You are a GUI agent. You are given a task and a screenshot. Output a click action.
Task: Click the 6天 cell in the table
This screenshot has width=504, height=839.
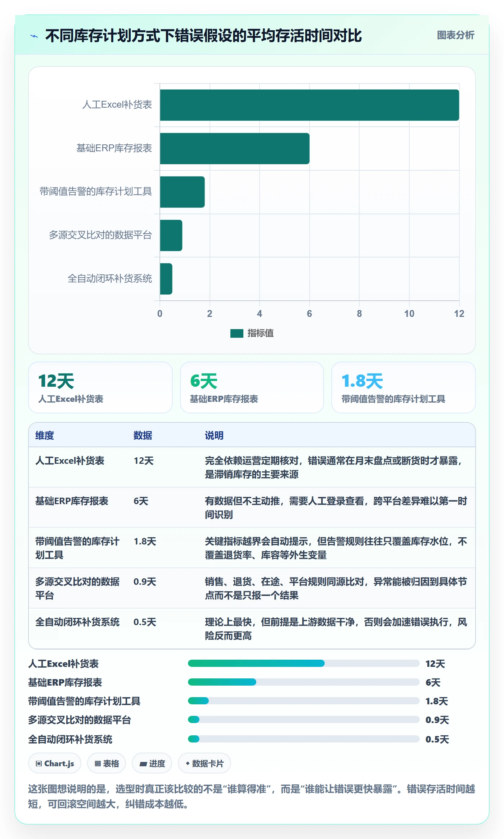tap(141, 501)
